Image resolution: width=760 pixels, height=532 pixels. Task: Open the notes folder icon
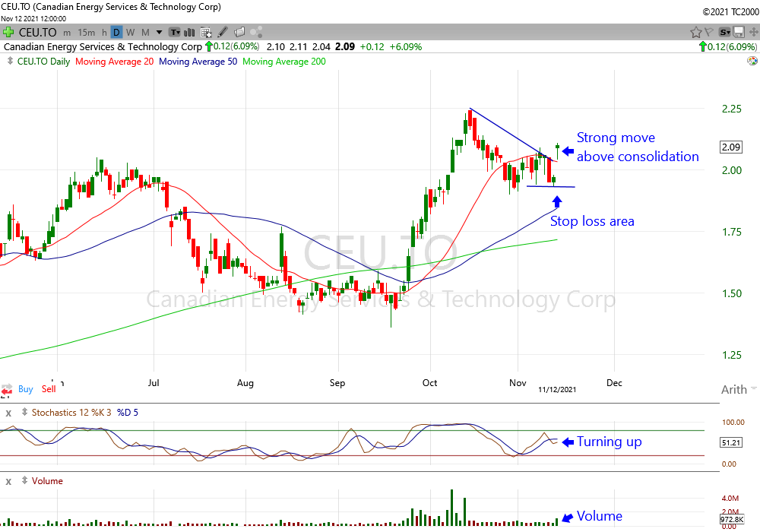click(239, 33)
